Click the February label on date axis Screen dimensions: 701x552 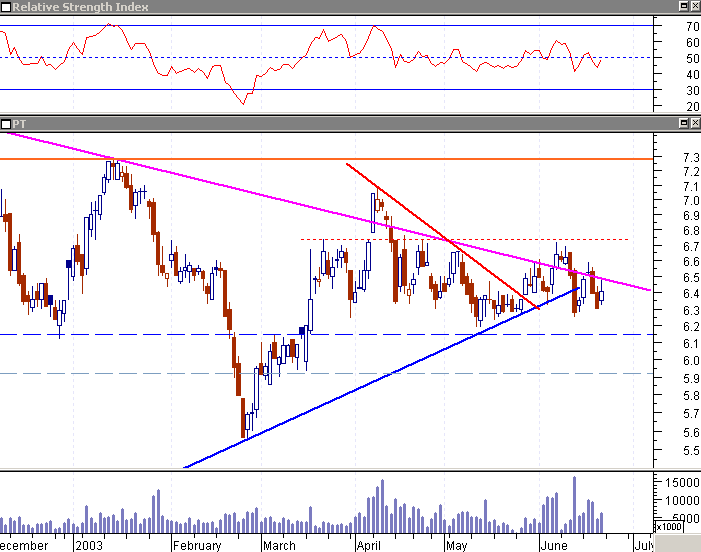(197, 545)
